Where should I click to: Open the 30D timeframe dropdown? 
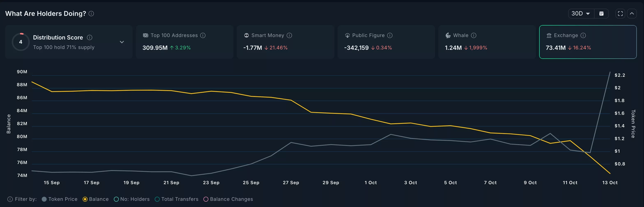tap(581, 14)
